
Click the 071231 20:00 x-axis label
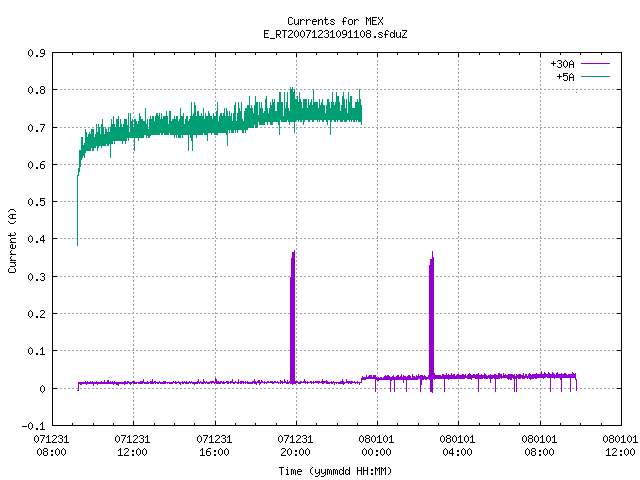(295, 446)
